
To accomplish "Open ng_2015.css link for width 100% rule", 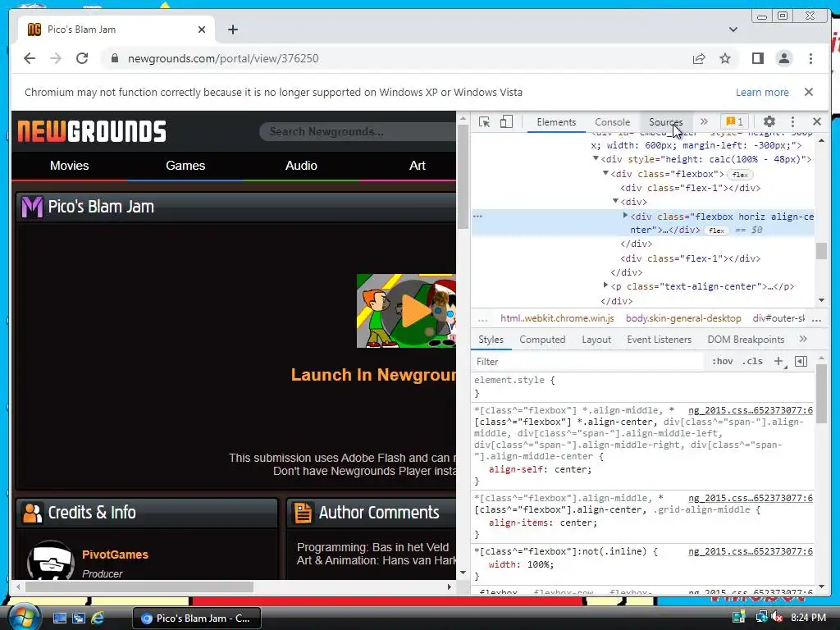I will click(x=750, y=551).
